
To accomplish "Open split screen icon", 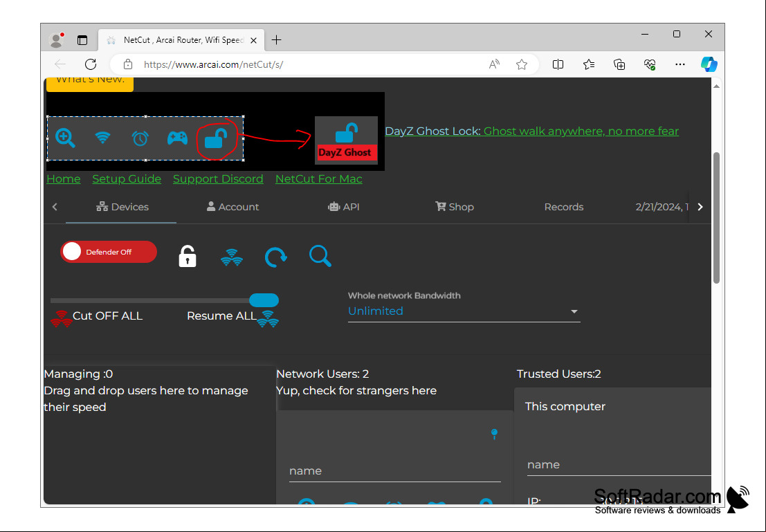I will (558, 64).
